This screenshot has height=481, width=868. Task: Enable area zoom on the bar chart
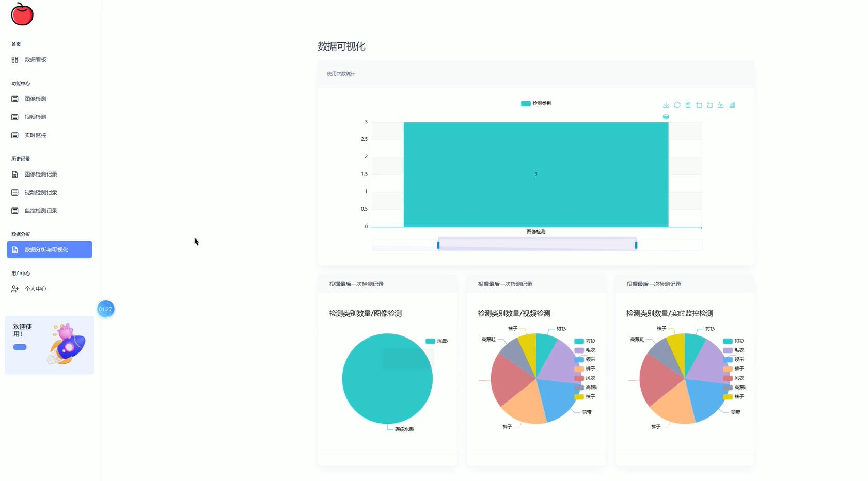point(699,105)
